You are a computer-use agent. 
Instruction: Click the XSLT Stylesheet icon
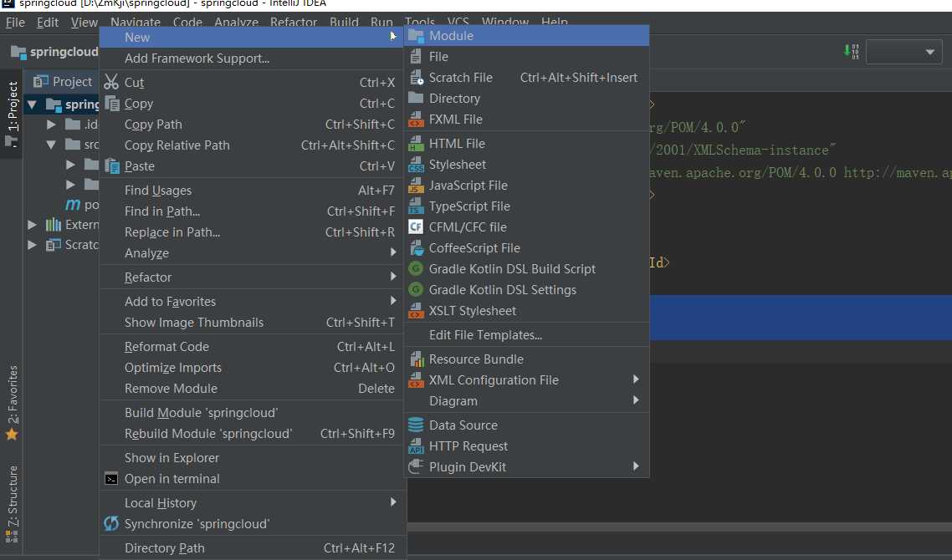coord(416,311)
